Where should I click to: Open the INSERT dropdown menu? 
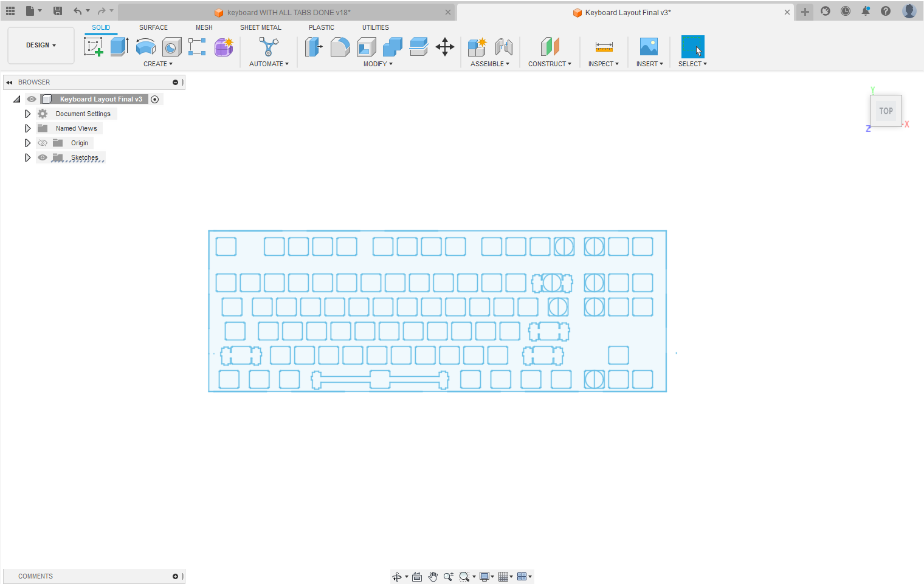(x=650, y=64)
